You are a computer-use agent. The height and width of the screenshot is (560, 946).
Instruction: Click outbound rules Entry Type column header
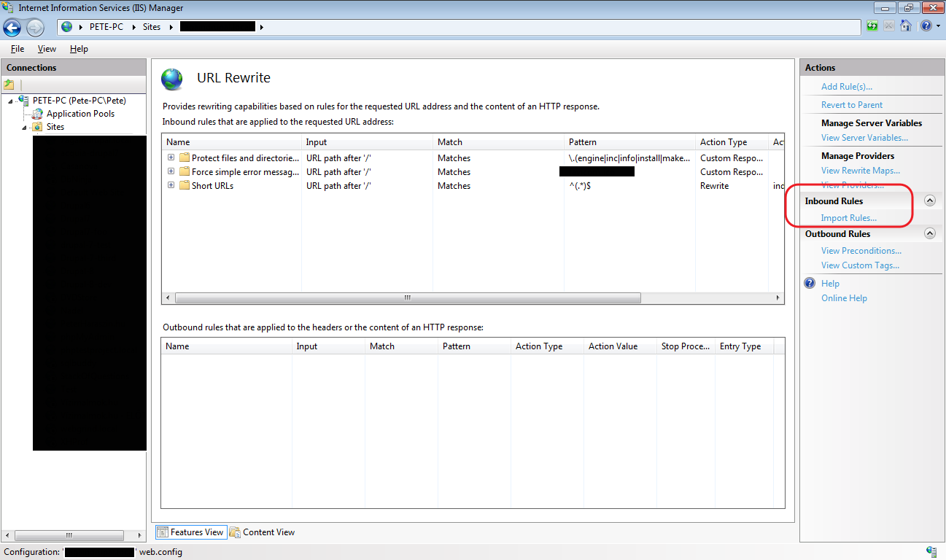pos(744,346)
